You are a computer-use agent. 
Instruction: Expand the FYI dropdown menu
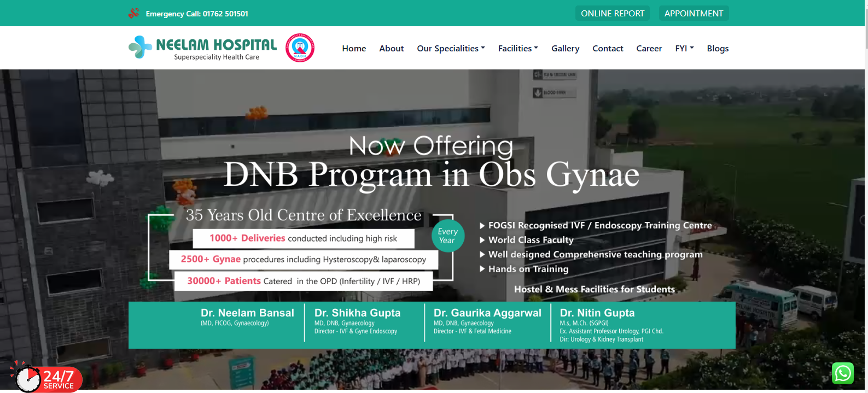(684, 49)
